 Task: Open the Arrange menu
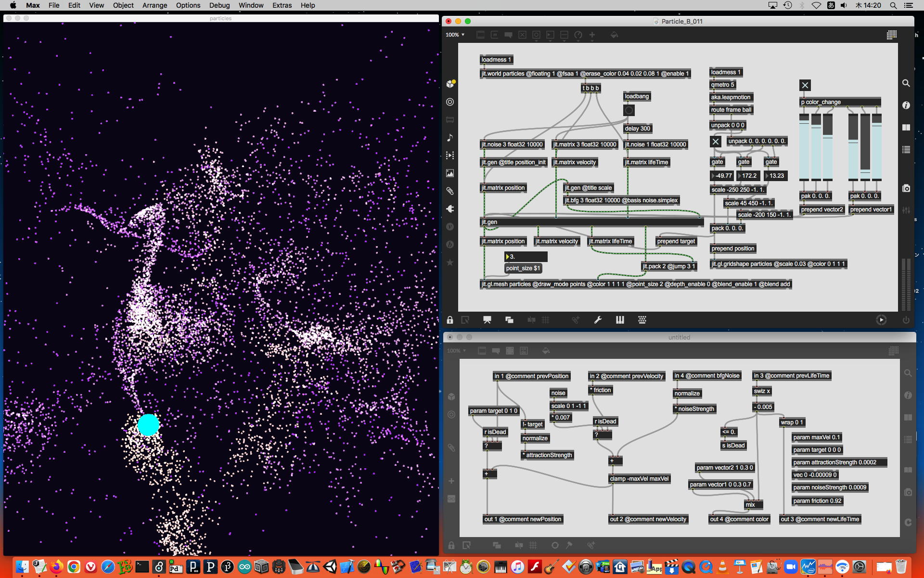click(154, 5)
